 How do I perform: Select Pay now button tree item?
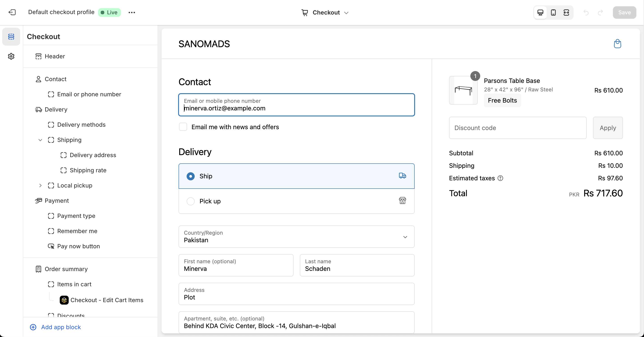78,246
